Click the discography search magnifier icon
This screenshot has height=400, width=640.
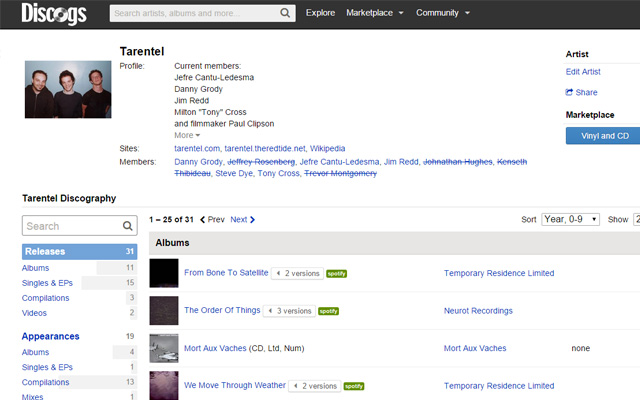point(128,226)
